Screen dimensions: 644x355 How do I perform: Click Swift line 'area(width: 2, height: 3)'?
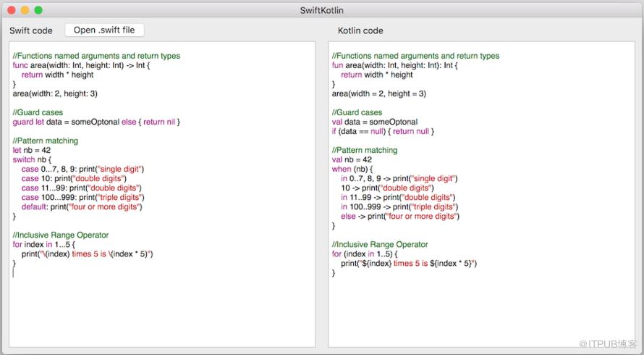click(55, 93)
